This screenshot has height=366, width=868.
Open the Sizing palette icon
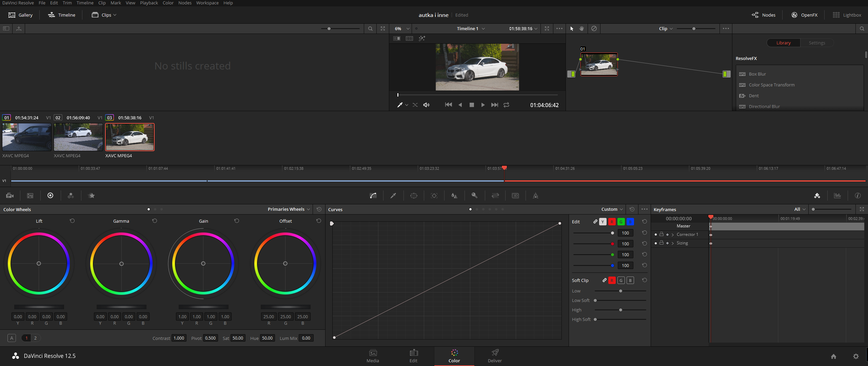(x=495, y=196)
